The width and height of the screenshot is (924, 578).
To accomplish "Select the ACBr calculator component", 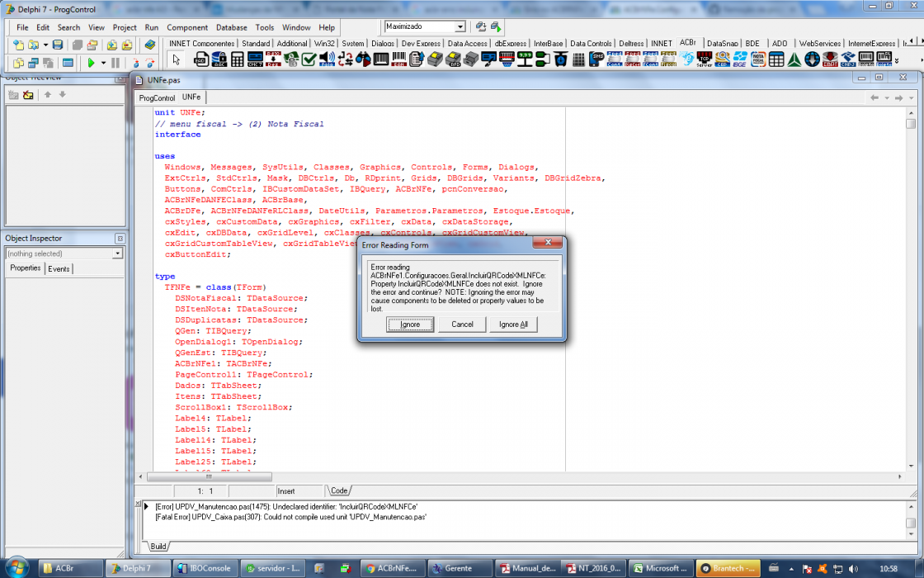I will click(x=238, y=59).
